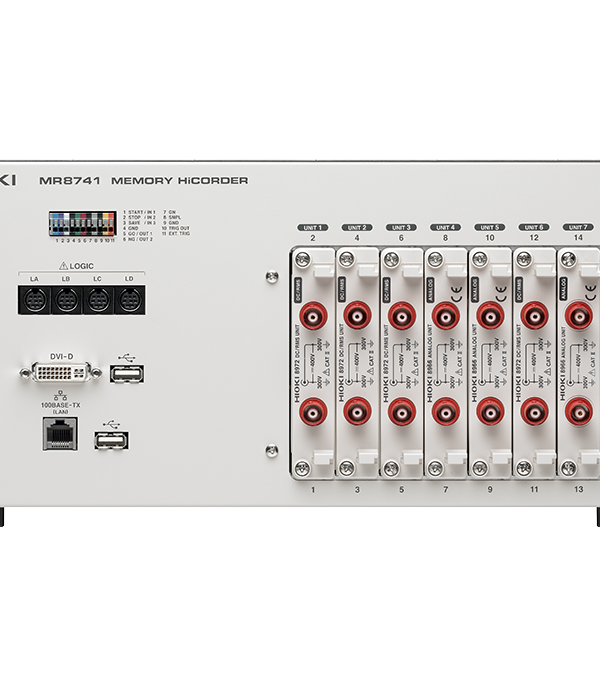Click the UNIT 1 label
Image resolution: width=600 pixels, height=694 pixels.
click(x=313, y=227)
